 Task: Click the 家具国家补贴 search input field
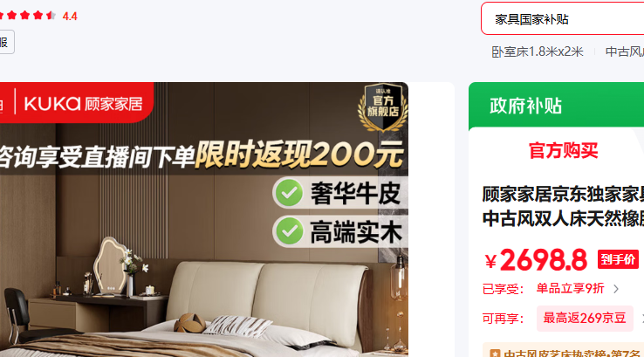click(562, 19)
